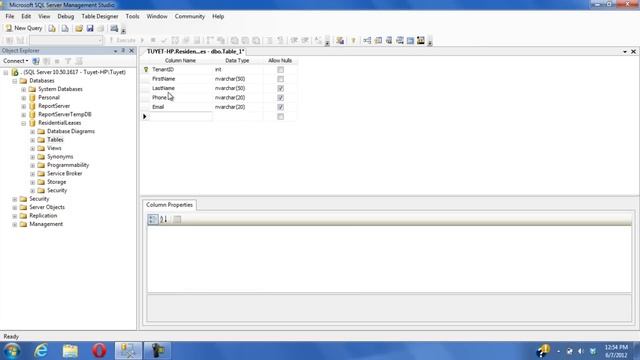Click the Manage XML Indexes icon
The height and width of the screenshot is (360, 640).
(400, 40)
